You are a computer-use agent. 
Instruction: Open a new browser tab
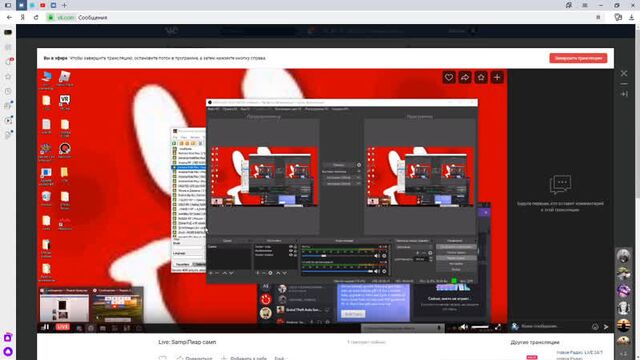[x=64, y=5]
